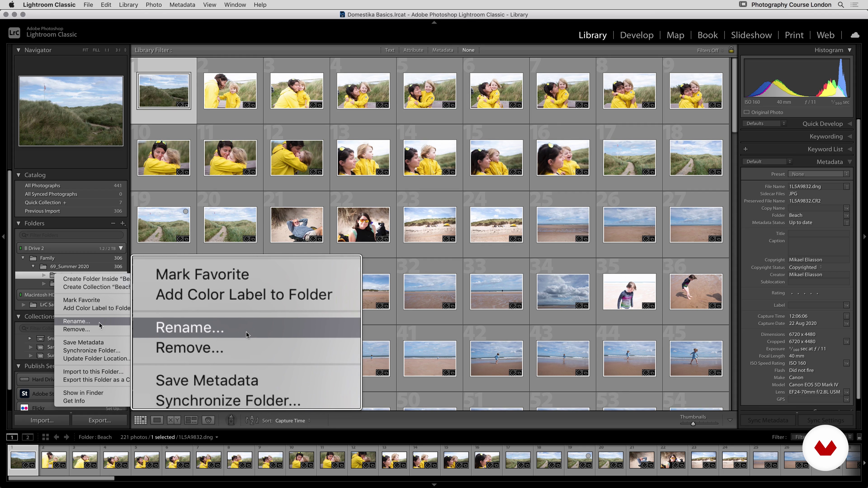The image size is (868, 488).
Task: Set Navigator zoom to FIT
Action: coord(85,50)
